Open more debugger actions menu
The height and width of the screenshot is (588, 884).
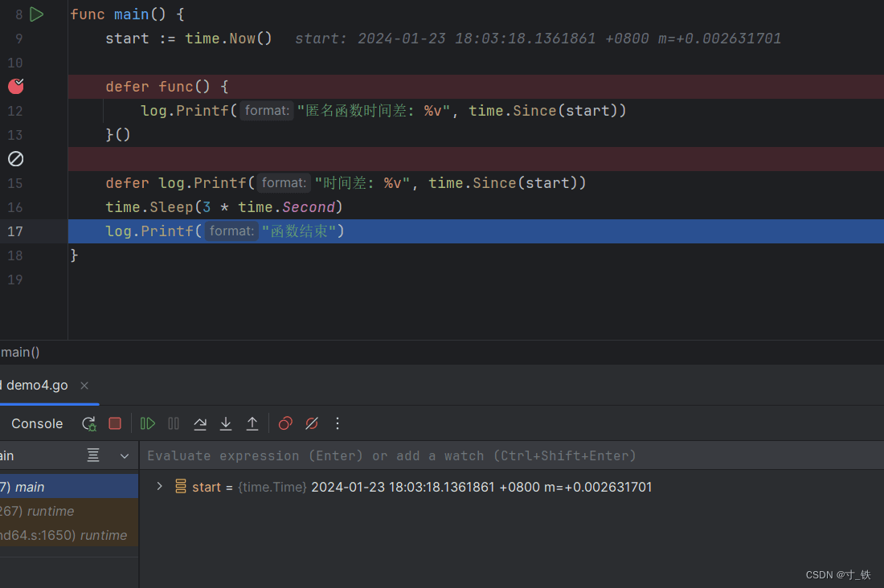(338, 423)
